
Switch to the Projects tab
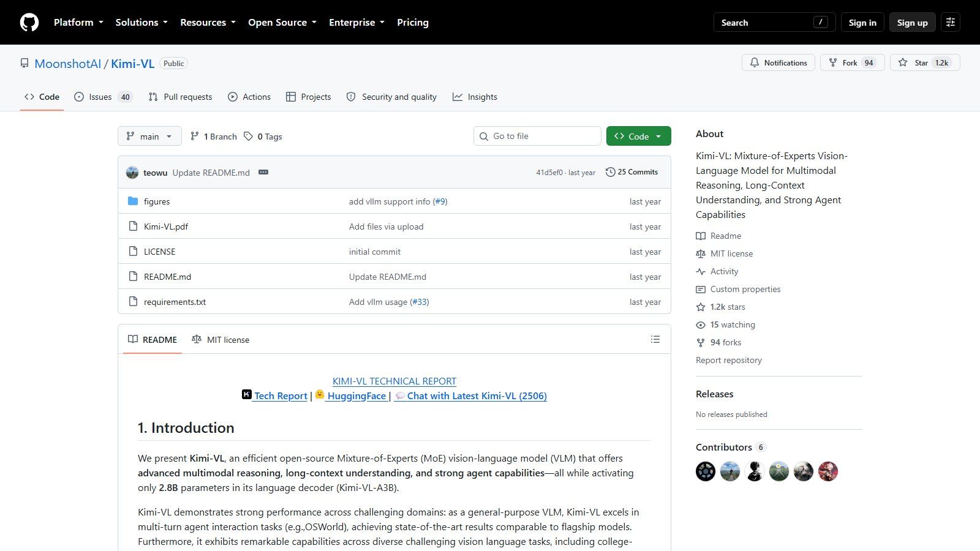[x=308, y=97]
